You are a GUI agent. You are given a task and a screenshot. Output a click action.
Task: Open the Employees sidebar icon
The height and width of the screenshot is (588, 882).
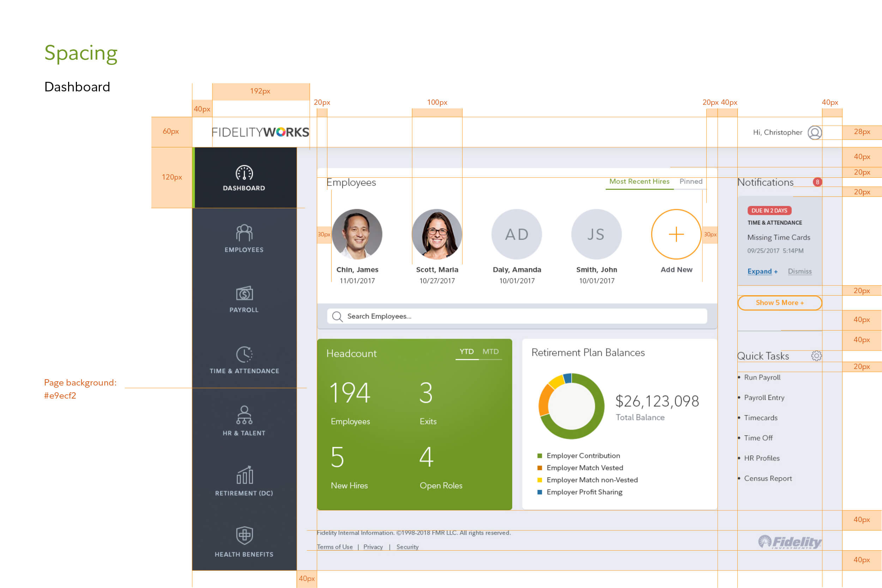pyautogui.click(x=244, y=233)
